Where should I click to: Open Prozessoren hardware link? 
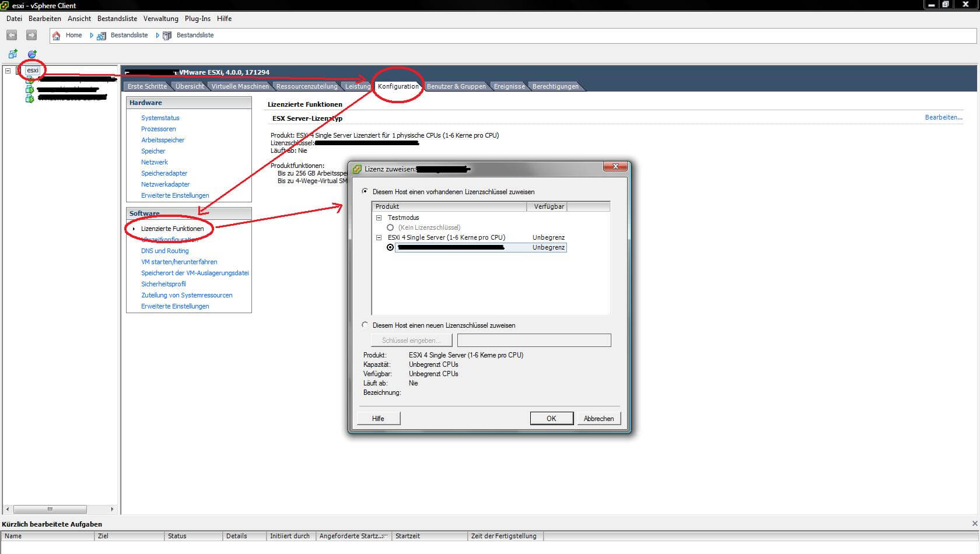tap(158, 129)
